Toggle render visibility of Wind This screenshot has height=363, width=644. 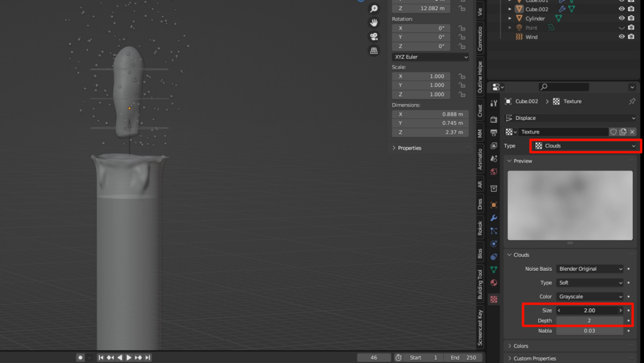[x=632, y=36]
